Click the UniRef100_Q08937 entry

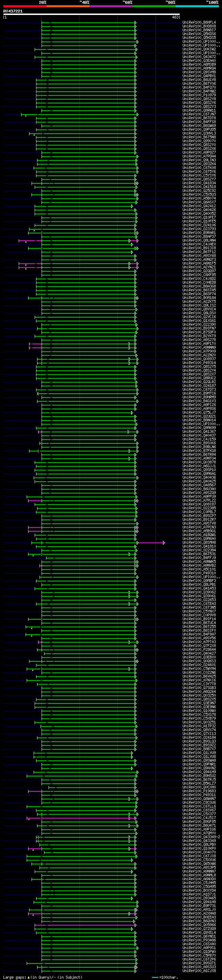pyautogui.click(x=199, y=359)
